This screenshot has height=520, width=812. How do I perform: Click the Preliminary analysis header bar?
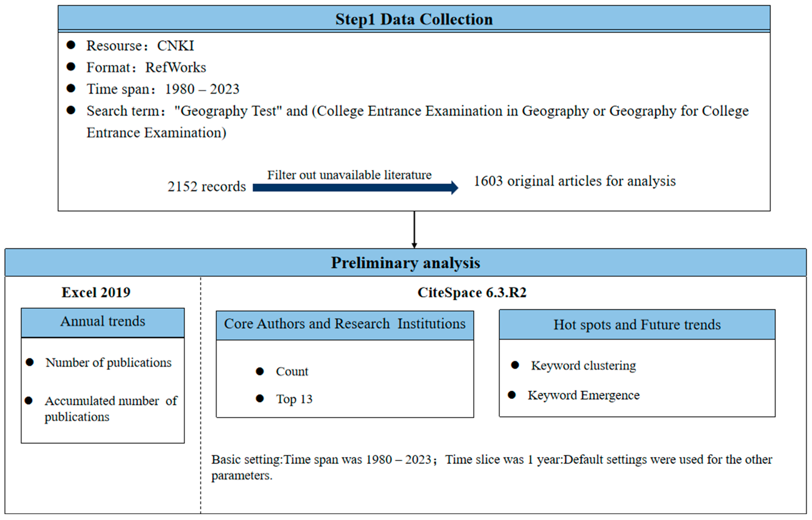[405, 263]
